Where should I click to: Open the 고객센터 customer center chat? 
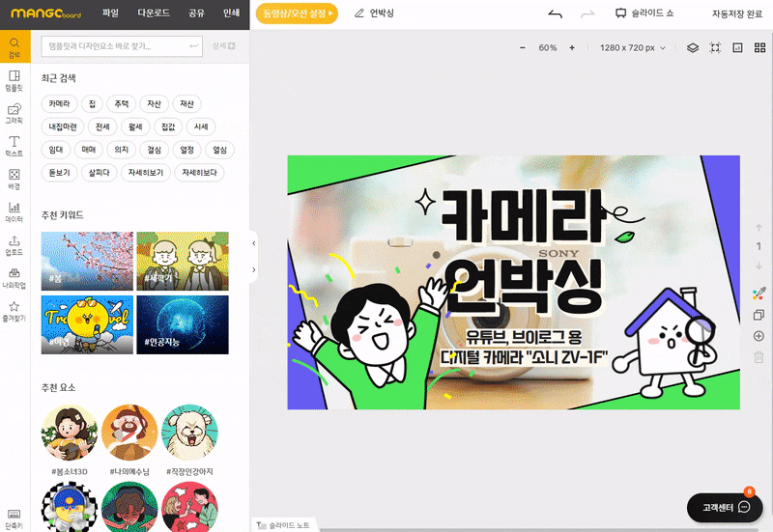pos(725,507)
